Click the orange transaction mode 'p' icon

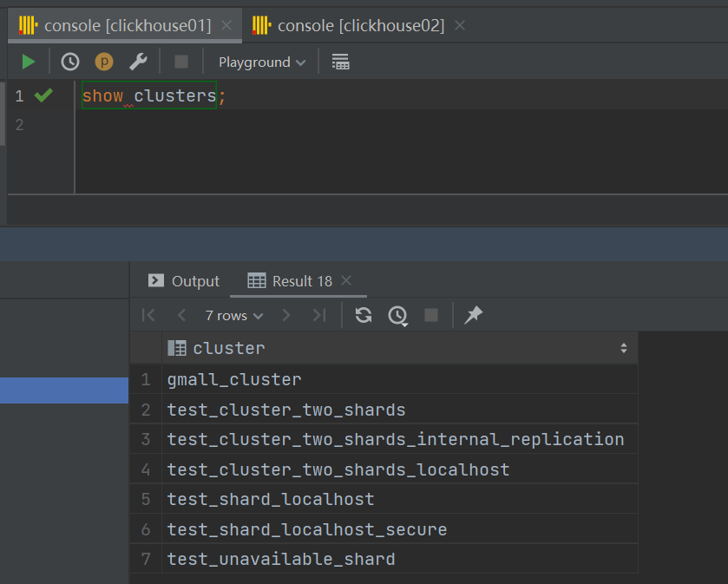(x=104, y=62)
